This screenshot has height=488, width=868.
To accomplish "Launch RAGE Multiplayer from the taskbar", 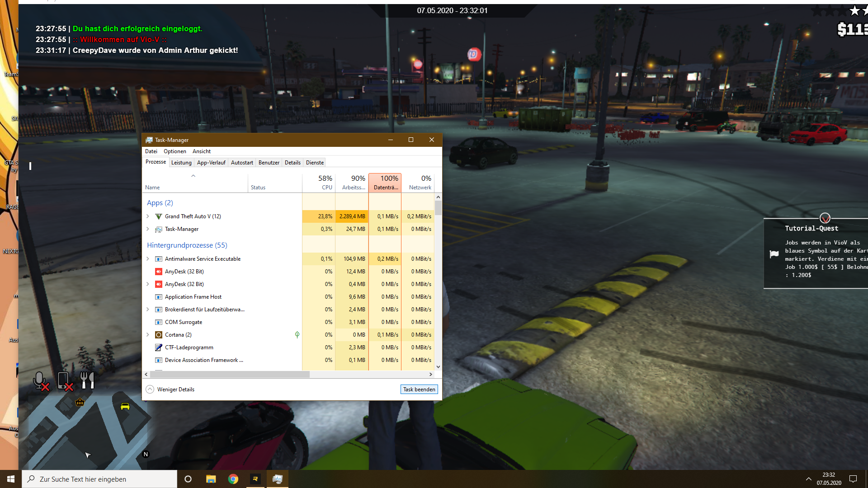I will click(255, 479).
